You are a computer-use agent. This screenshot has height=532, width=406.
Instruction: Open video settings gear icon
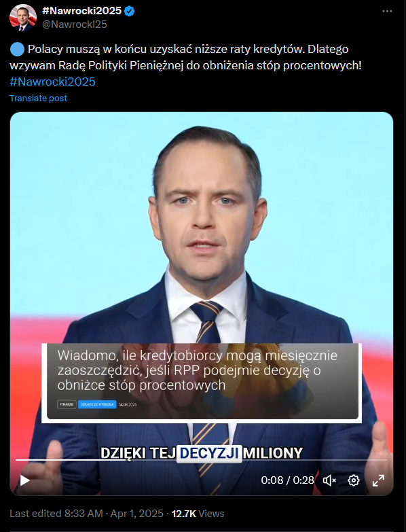point(354,480)
